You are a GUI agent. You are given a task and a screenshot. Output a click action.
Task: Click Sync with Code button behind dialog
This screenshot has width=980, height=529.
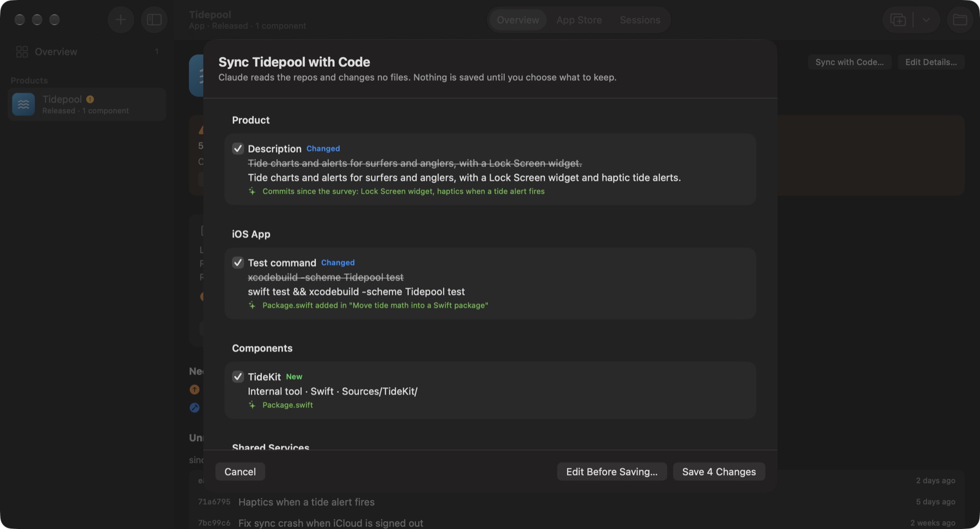click(849, 62)
